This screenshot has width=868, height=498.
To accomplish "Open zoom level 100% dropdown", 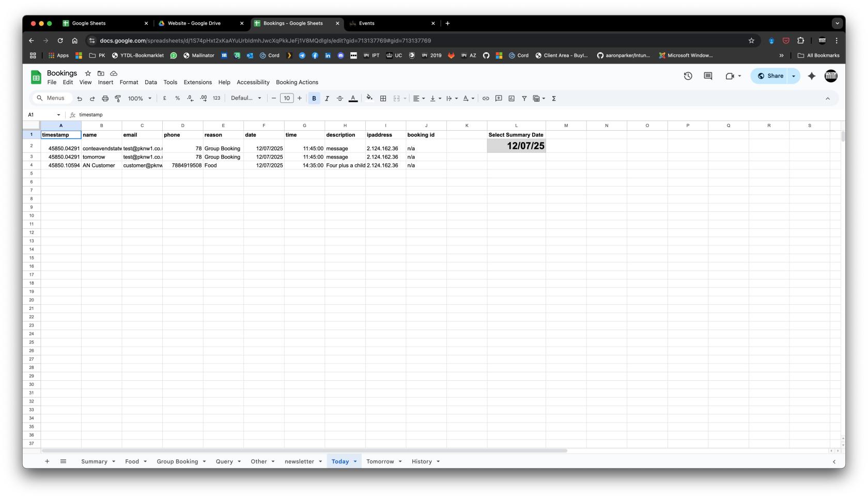I will (x=140, y=98).
